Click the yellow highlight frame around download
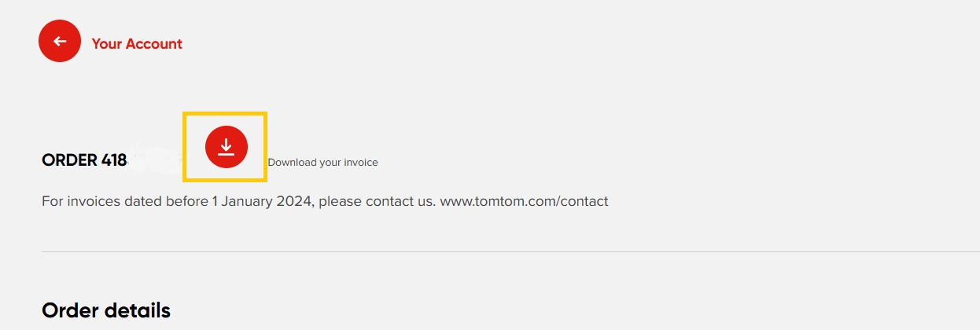The height and width of the screenshot is (330, 980). pyautogui.click(x=225, y=147)
